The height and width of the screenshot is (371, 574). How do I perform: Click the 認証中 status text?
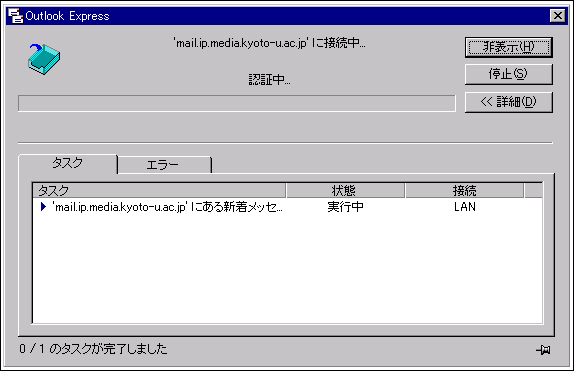pyautogui.click(x=269, y=79)
